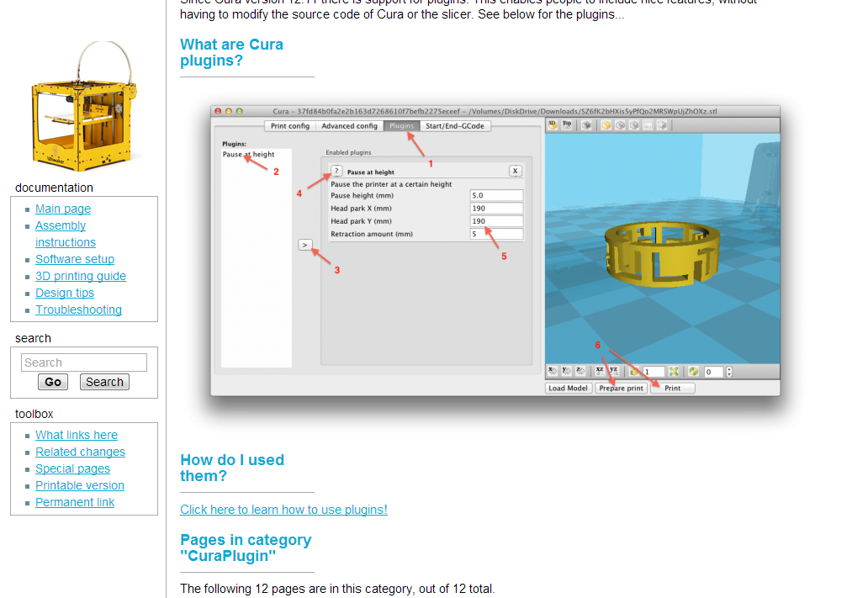Screen dimensions: 868x598
Task: Open the Printable version link
Action: pos(80,485)
